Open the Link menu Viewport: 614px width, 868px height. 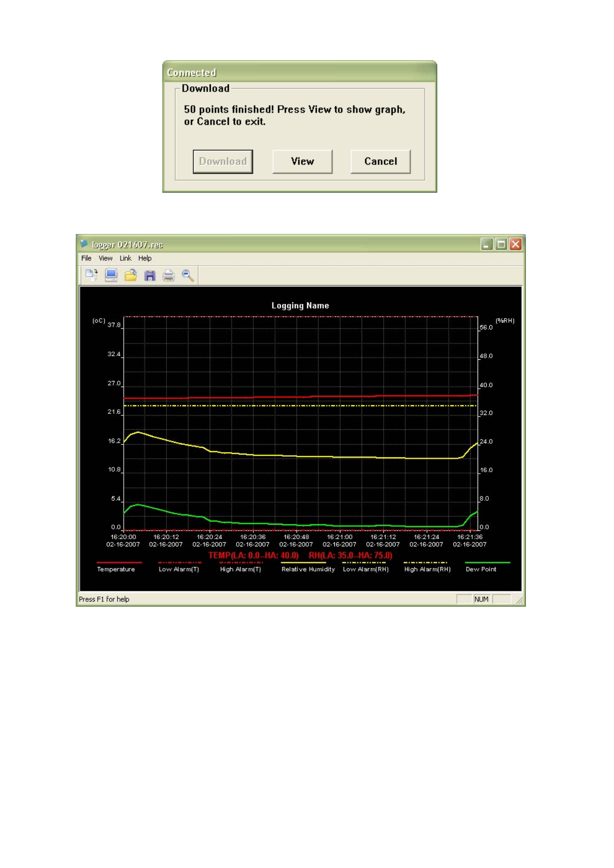(x=125, y=258)
